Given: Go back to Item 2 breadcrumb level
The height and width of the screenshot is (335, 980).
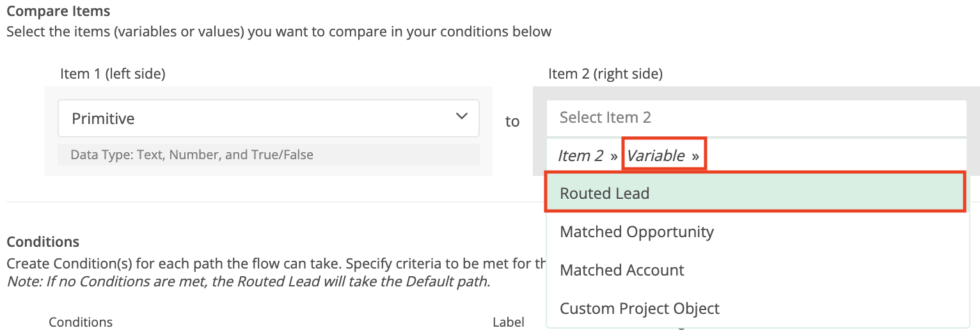Looking at the screenshot, I should 580,155.
